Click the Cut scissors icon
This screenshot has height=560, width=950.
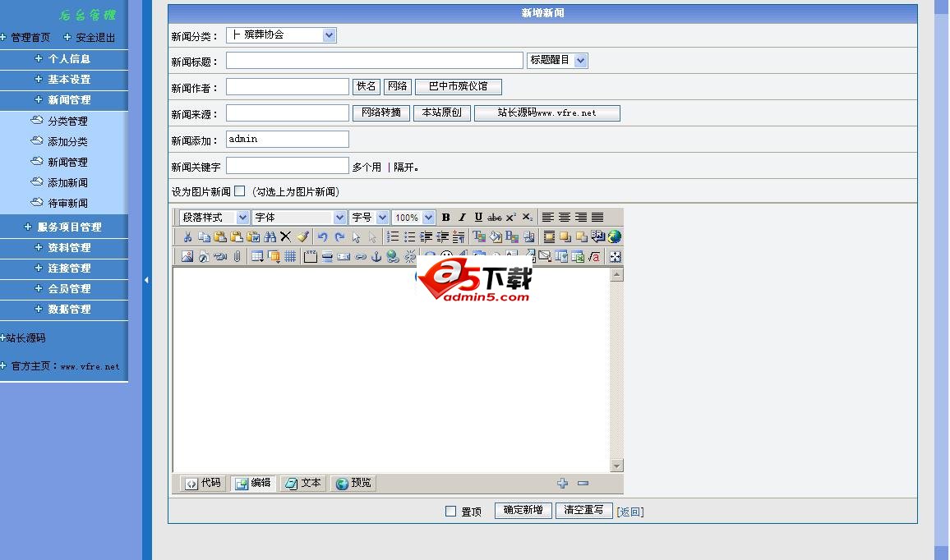point(187,236)
